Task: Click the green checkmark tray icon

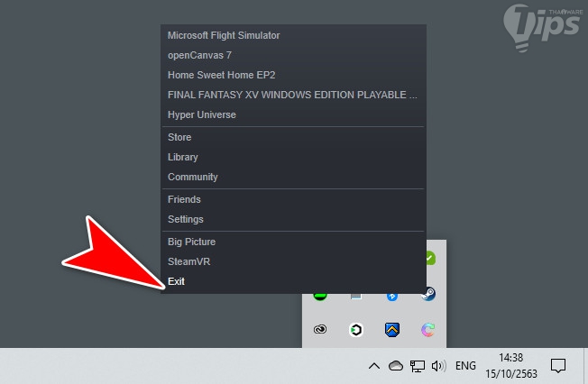Action: 430,258
